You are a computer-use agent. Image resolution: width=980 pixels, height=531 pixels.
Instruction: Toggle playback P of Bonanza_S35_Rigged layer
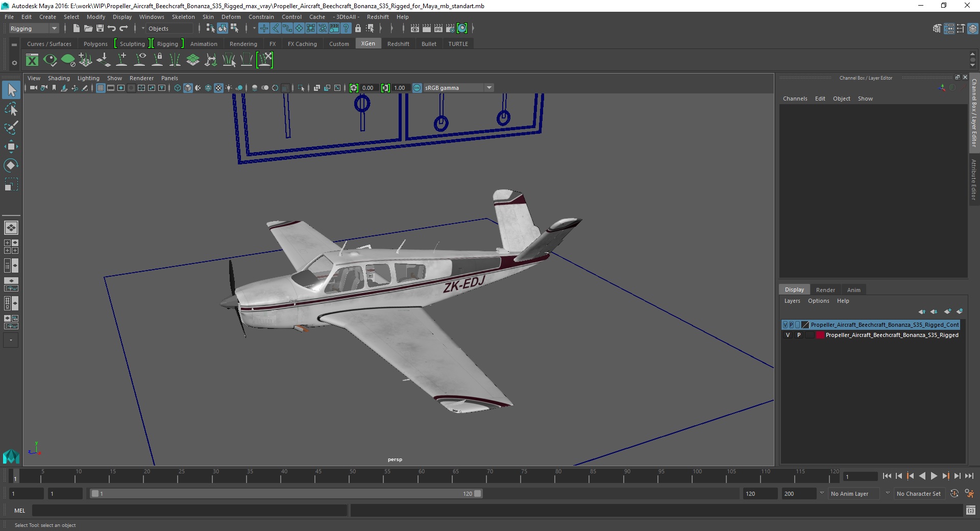[x=799, y=335]
